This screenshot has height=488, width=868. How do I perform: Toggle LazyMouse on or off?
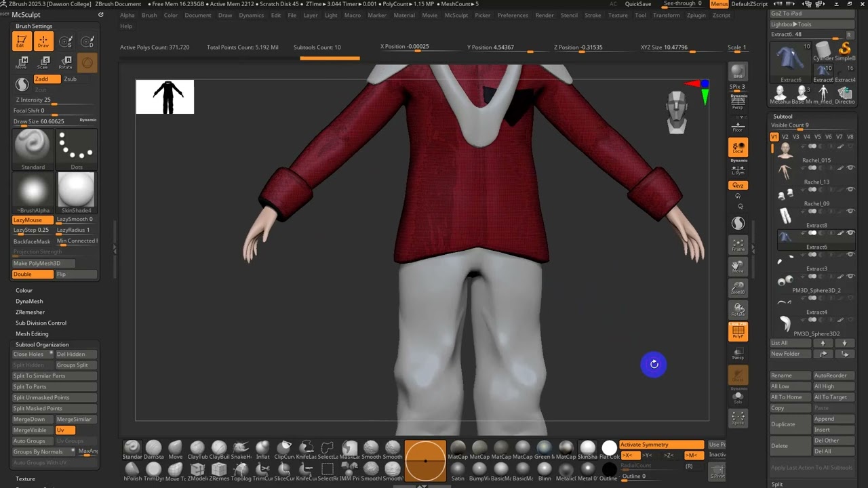coord(33,220)
